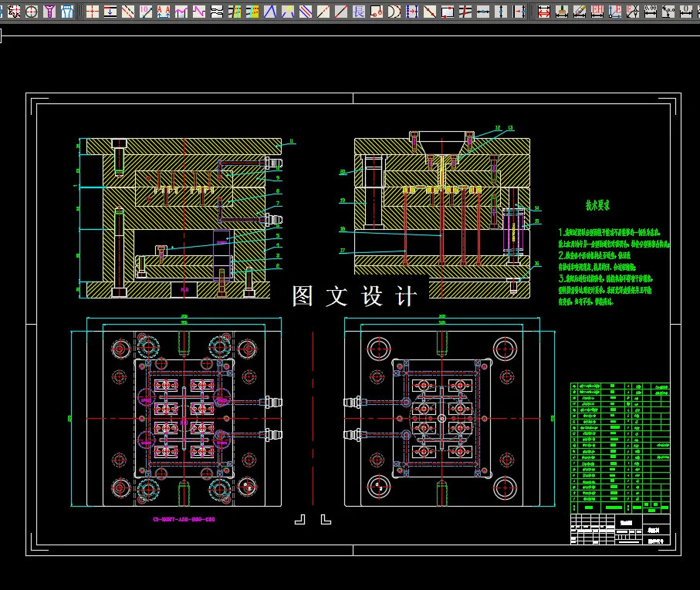The width and height of the screenshot is (700, 590).
Task: Select the rectangle with red circles icon
Action: (377, 11)
